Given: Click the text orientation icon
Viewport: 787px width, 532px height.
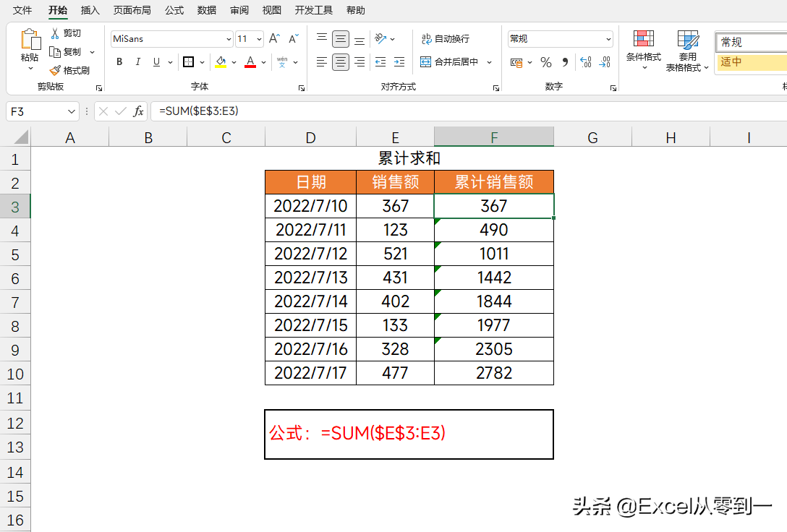Looking at the screenshot, I should coord(380,38).
